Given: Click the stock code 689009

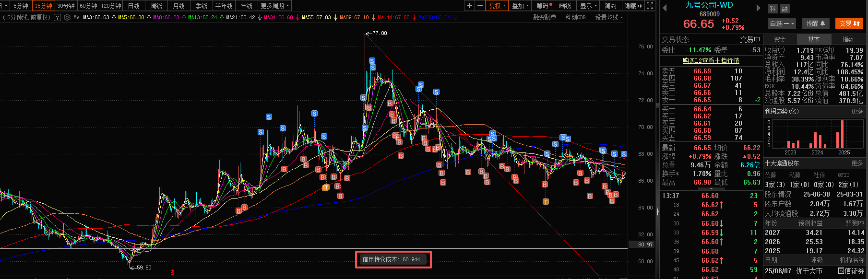Looking at the screenshot, I should [x=709, y=14].
